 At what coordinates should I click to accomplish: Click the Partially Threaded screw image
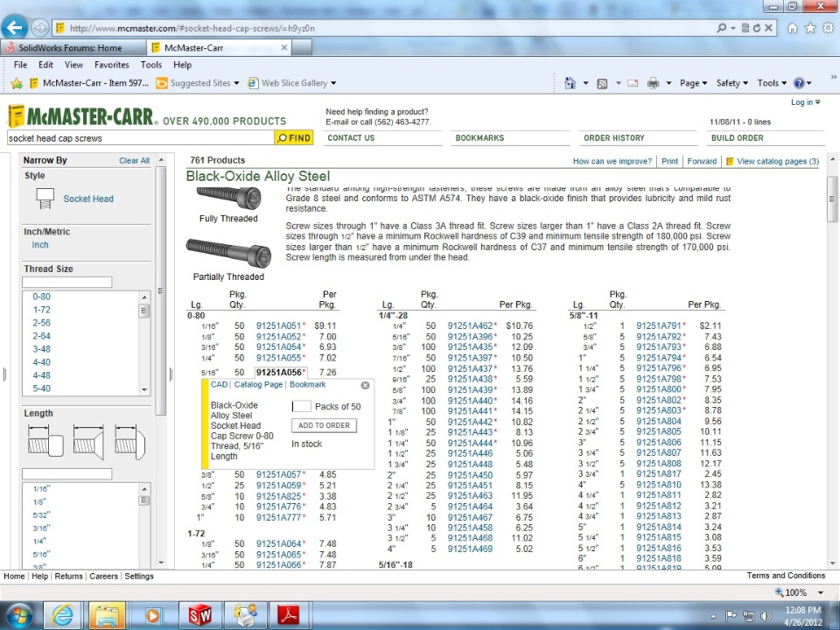pos(228,253)
